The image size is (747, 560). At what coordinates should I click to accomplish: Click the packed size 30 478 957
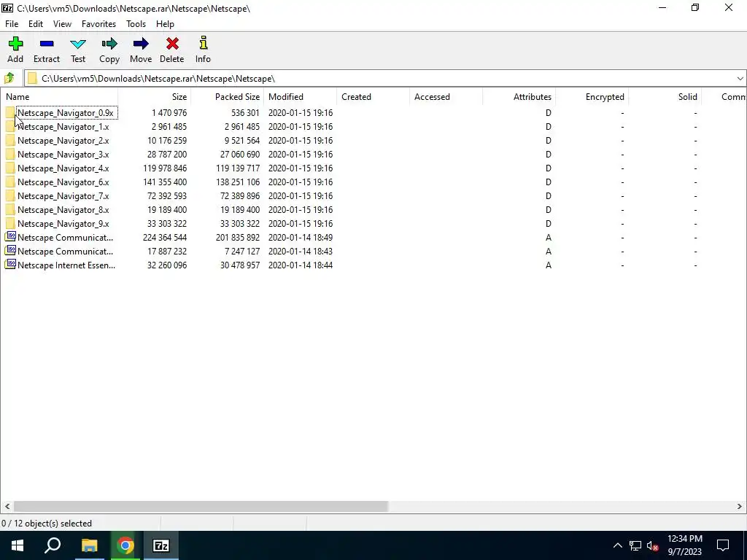[x=239, y=265]
